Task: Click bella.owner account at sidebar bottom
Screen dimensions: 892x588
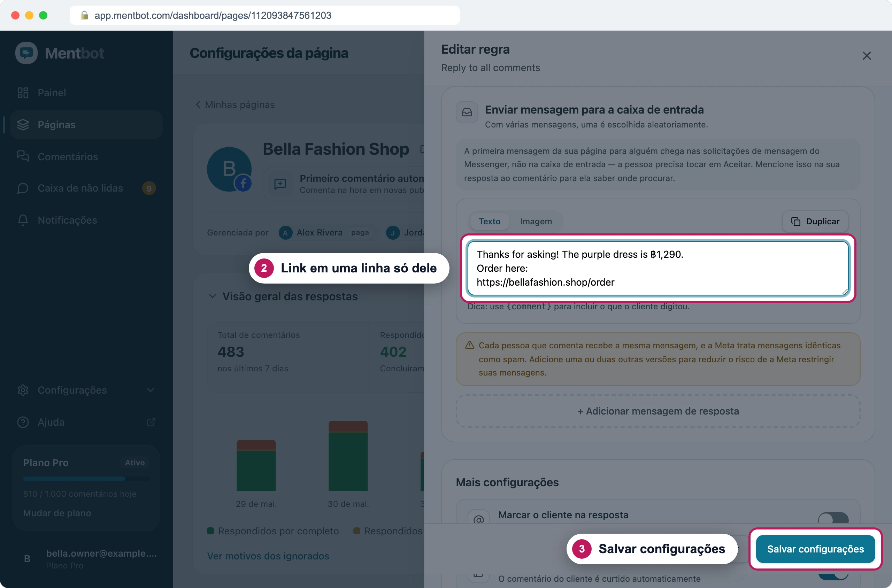Action: pos(86,558)
